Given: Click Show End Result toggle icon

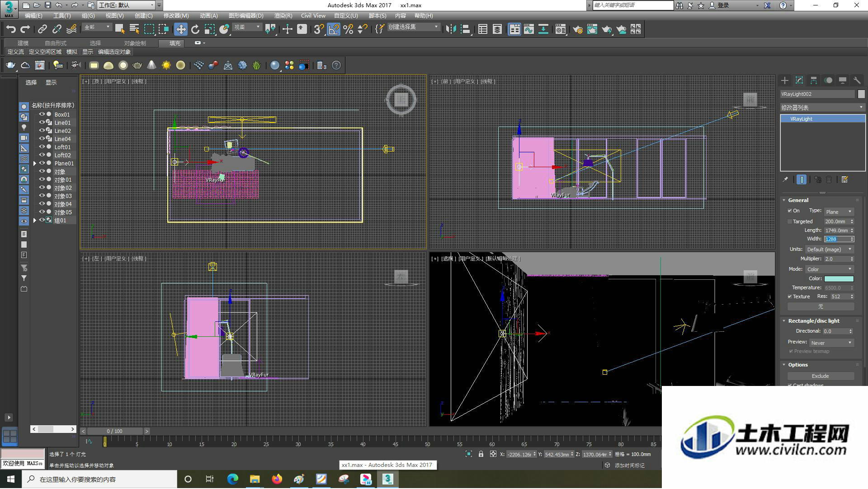Looking at the screenshot, I should coord(802,180).
